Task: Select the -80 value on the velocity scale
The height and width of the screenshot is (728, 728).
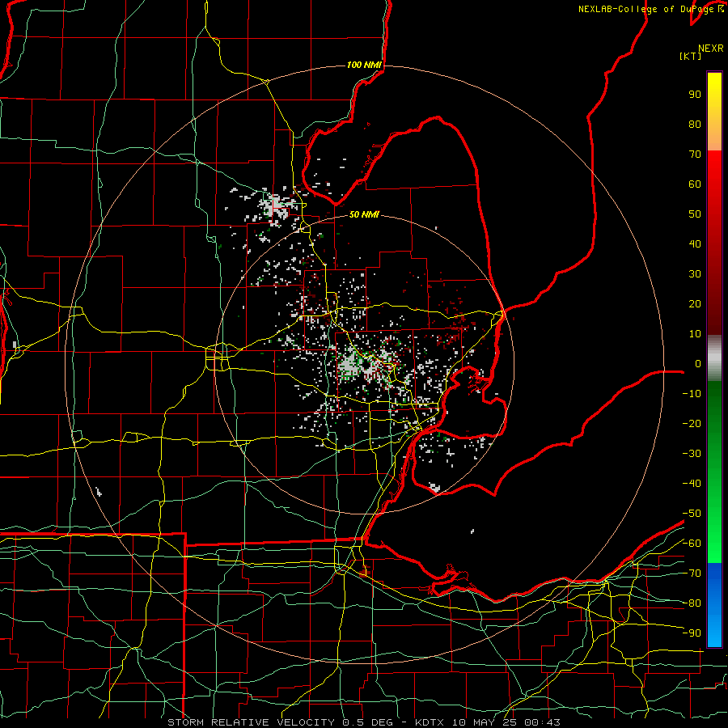Action: coord(692,603)
